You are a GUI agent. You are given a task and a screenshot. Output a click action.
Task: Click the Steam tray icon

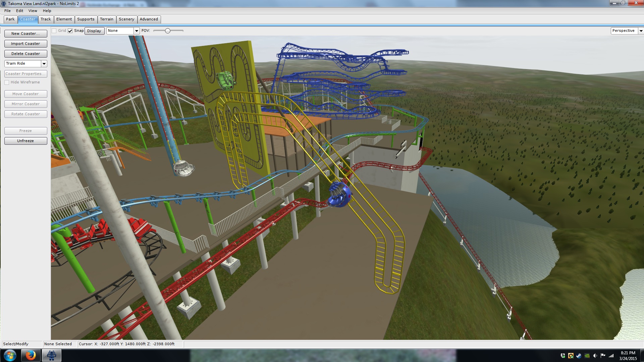(579, 356)
